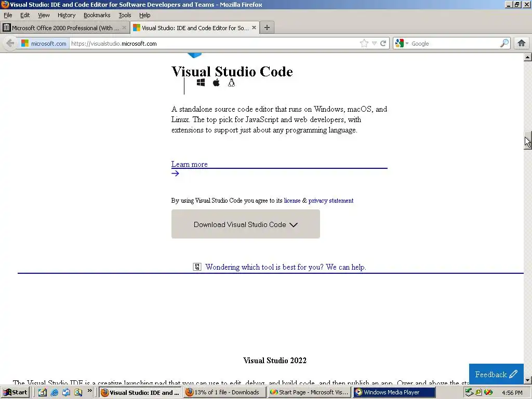Open the URL history dropdown arrow

pos(374,44)
